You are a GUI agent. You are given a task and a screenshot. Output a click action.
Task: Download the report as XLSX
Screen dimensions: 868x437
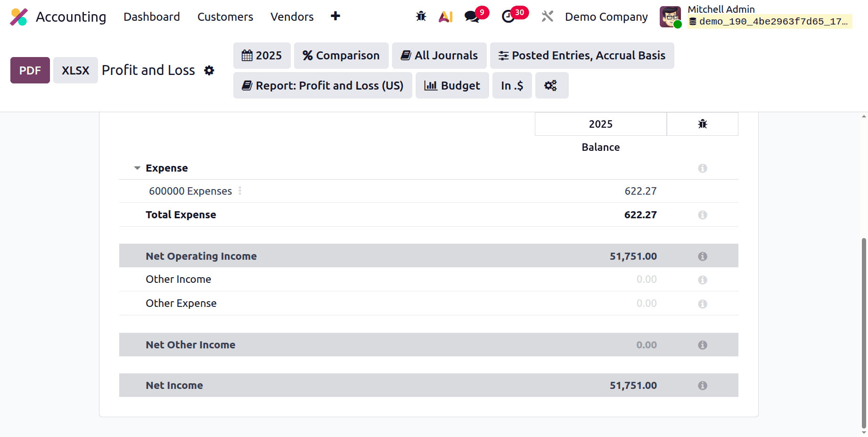[x=75, y=70]
